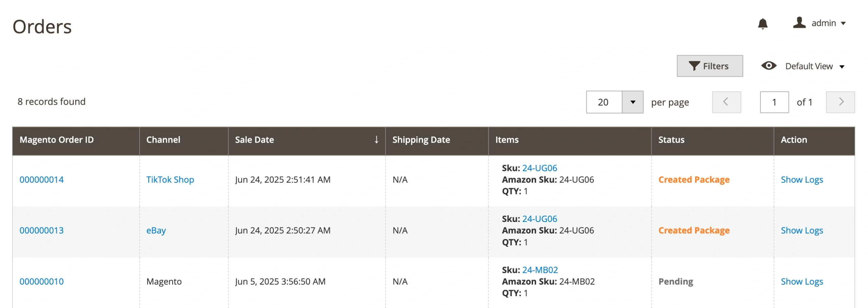Open the Filters panel
The height and width of the screenshot is (308, 868).
coord(709,66)
